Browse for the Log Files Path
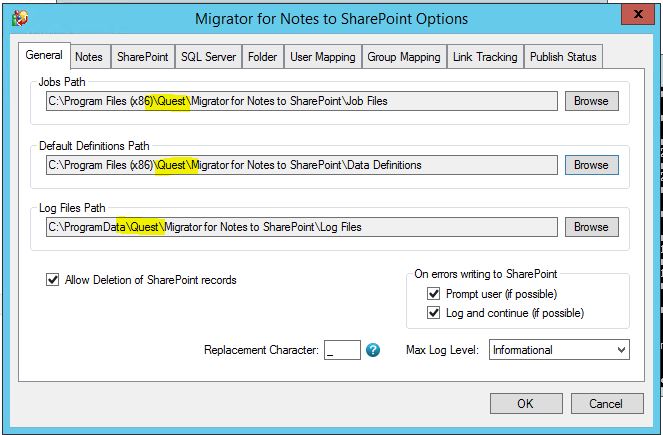Viewport: 663px width, 435px height. tap(592, 227)
